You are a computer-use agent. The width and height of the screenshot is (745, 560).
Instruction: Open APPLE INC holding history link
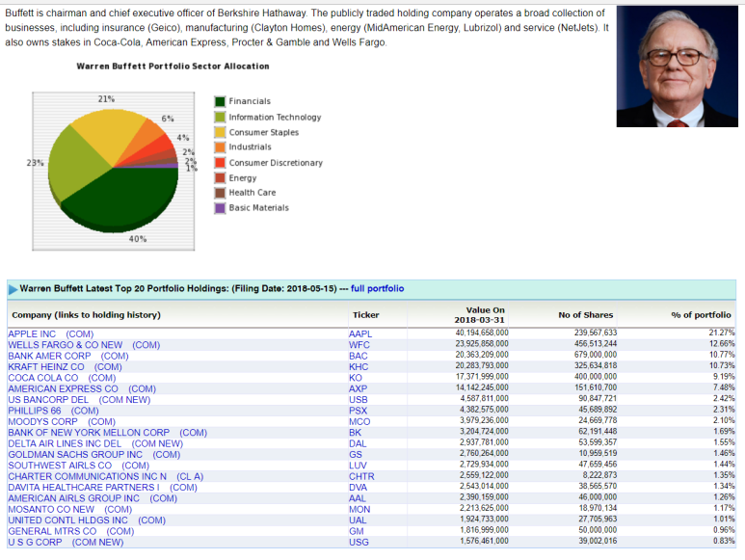pos(51,333)
